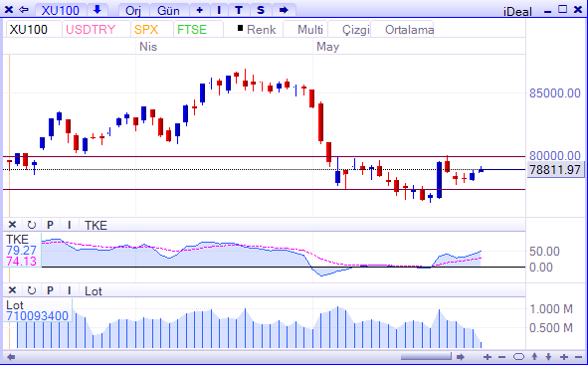Refresh the Lot volume panel
588x365 pixels.
[32, 290]
